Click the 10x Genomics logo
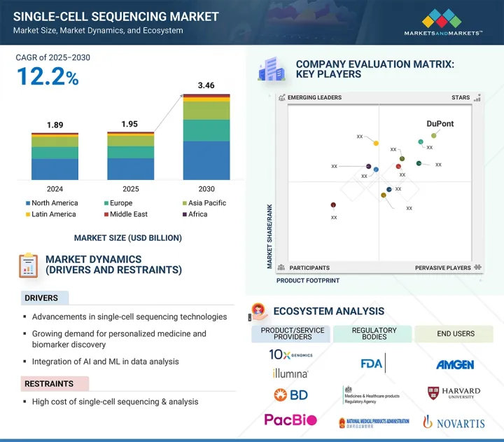Viewport: 504px width, 442px height. 289,355
